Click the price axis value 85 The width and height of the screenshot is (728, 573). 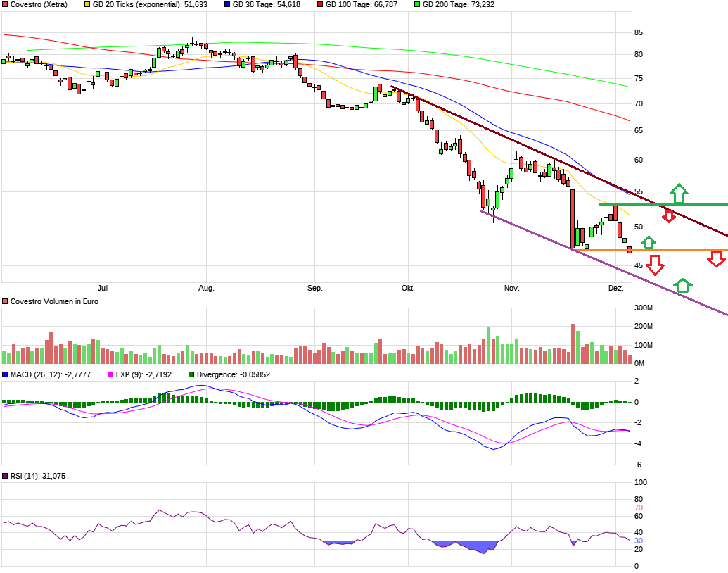(x=639, y=32)
